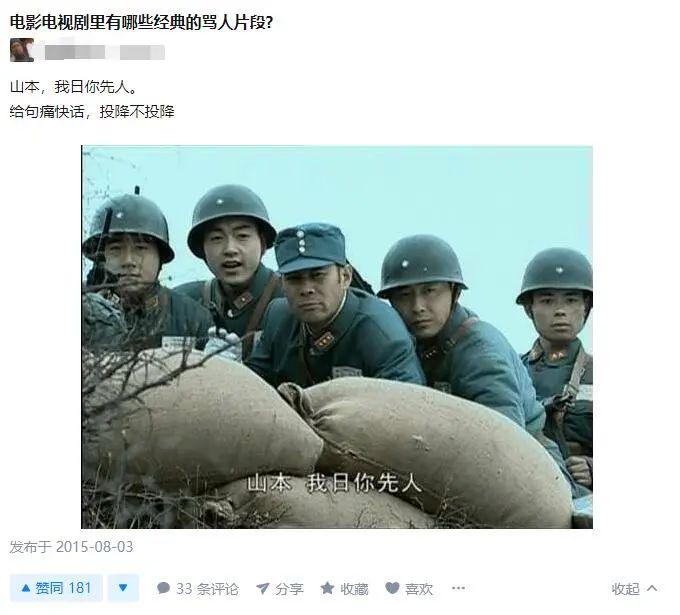Image resolution: width=680 pixels, height=615 pixels.
Task: Click the star icon to bookmark
Action: point(327,588)
